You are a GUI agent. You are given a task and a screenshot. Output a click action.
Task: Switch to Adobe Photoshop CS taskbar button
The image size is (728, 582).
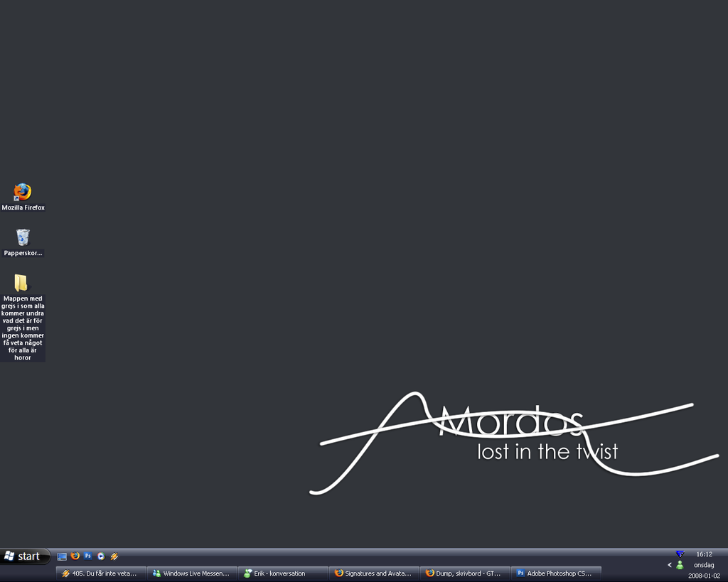(x=556, y=573)
